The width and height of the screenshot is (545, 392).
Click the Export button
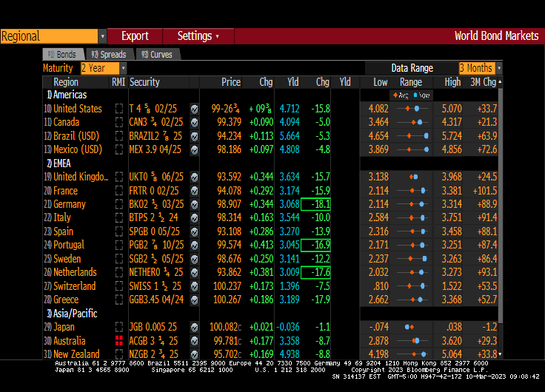click(x=135, y=36)
